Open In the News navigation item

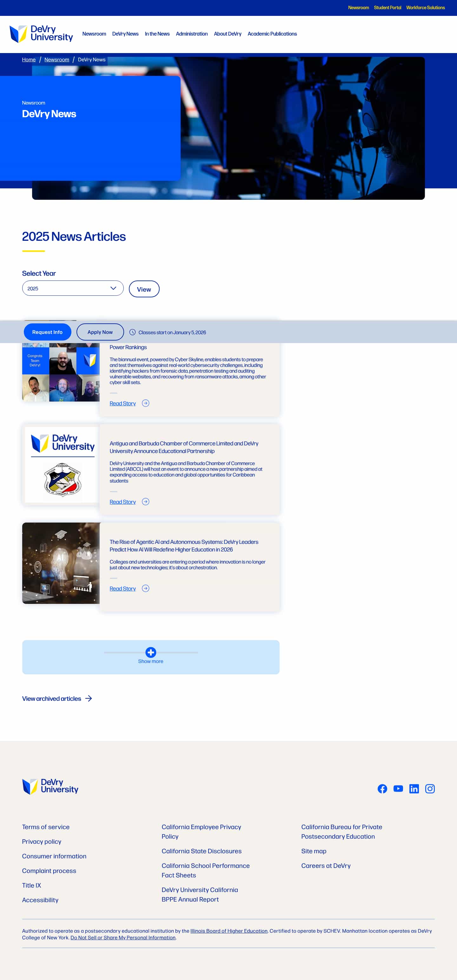[x=157, y=34]
